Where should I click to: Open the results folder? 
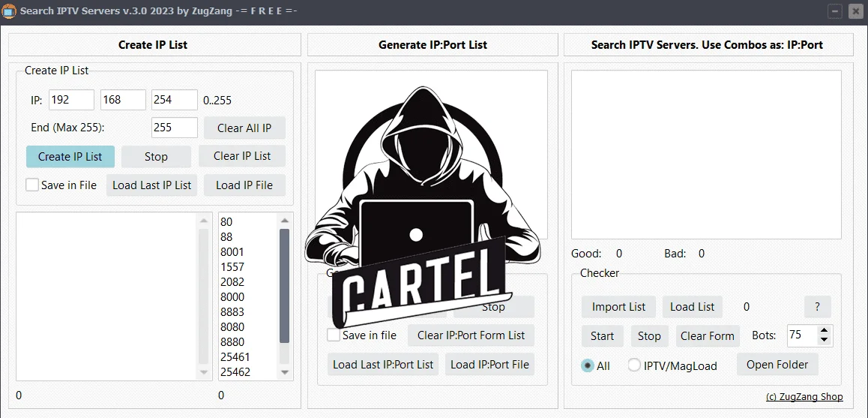click(777, 364)
